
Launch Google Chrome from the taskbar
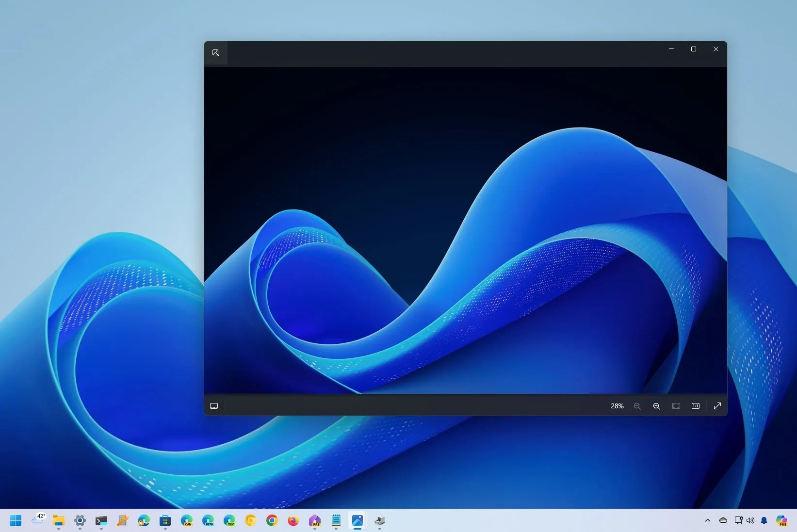pos(272,521)
